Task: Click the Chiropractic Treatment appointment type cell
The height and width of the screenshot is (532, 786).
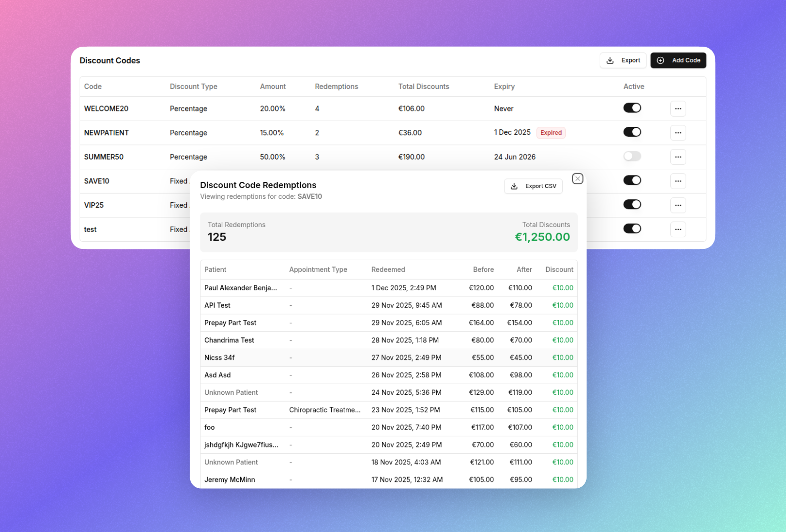Action: [x=324, y=410]
